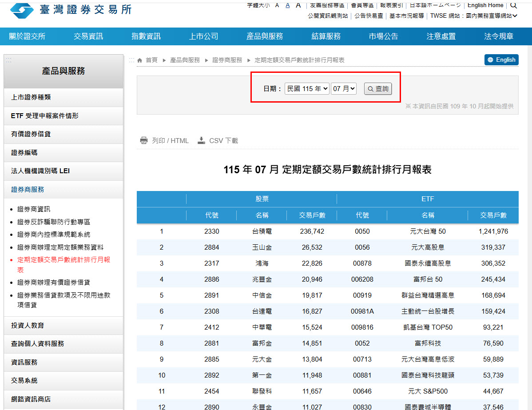
Task: Open 證券商資訊 submenu link
Action: pyautogui.click(x=34, y=209)
